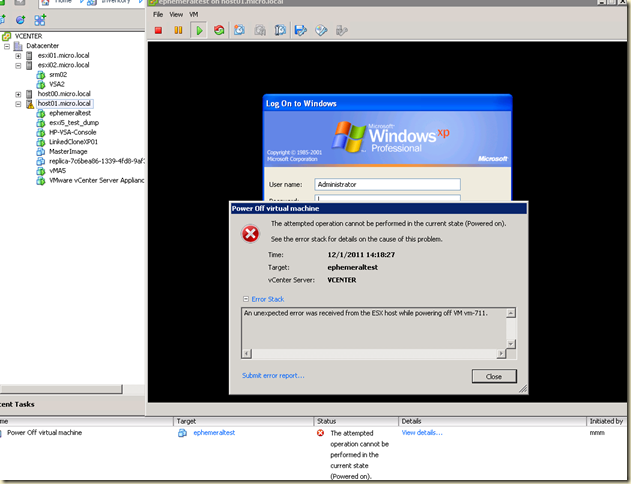This screenshot has width=631, height=484.
Task: Close the Power Off error dialog
Action: (494, 377)
